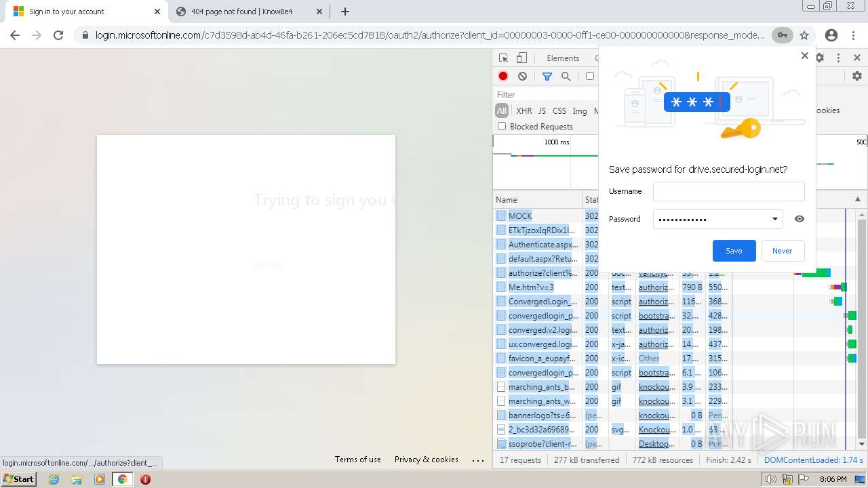The height and width of the screenshot is (488, 868).
Task: Go back to the previous page
Action: pos(15,35)
